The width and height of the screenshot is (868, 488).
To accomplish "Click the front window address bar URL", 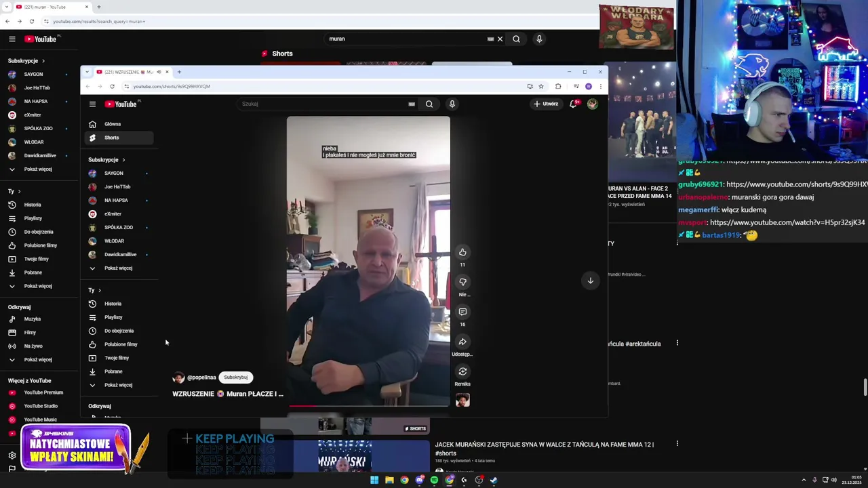I will (x=172, y=86).
